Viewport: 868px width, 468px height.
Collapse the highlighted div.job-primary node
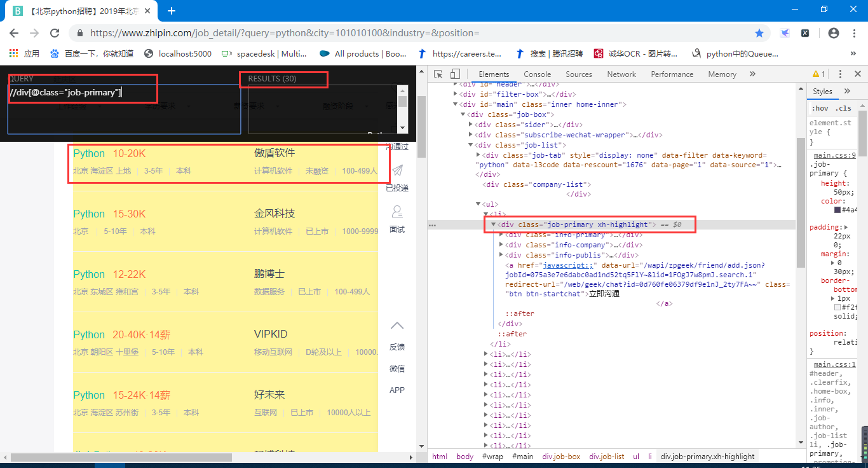click(493, 224)
